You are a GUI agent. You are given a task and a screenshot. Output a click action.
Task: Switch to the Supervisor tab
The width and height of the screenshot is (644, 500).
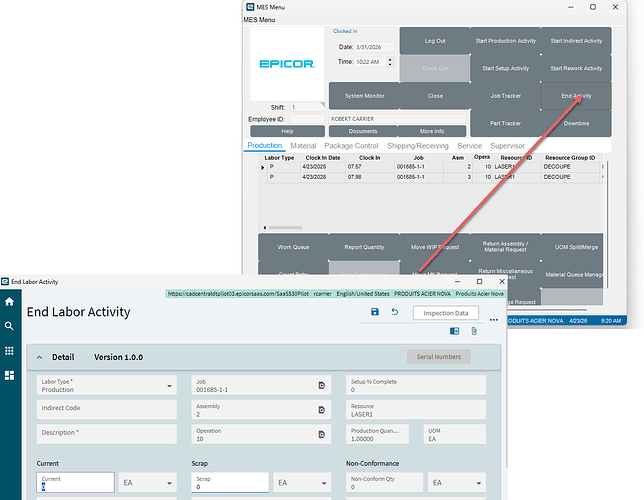[507, 146]
